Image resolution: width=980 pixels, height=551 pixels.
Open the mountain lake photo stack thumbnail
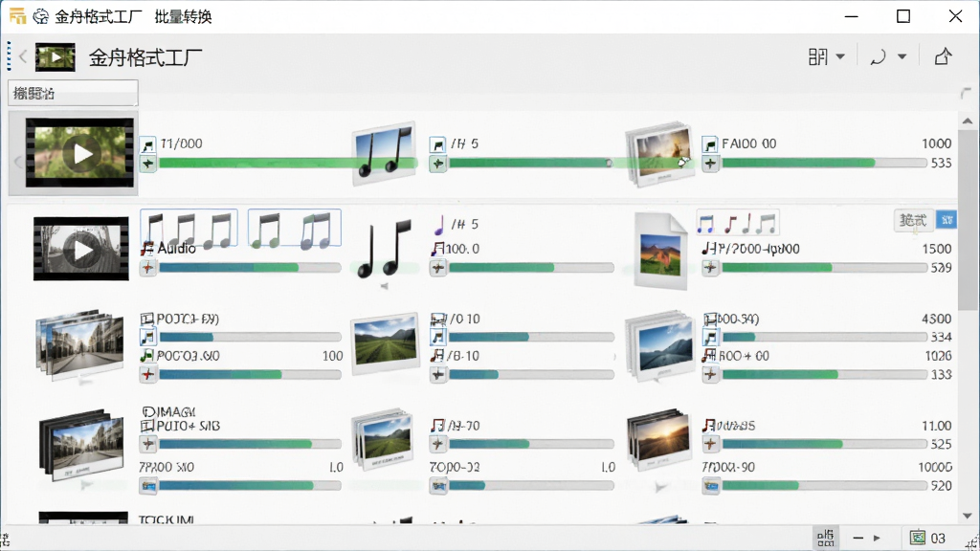pyautogui.click(x=660, y=345)
